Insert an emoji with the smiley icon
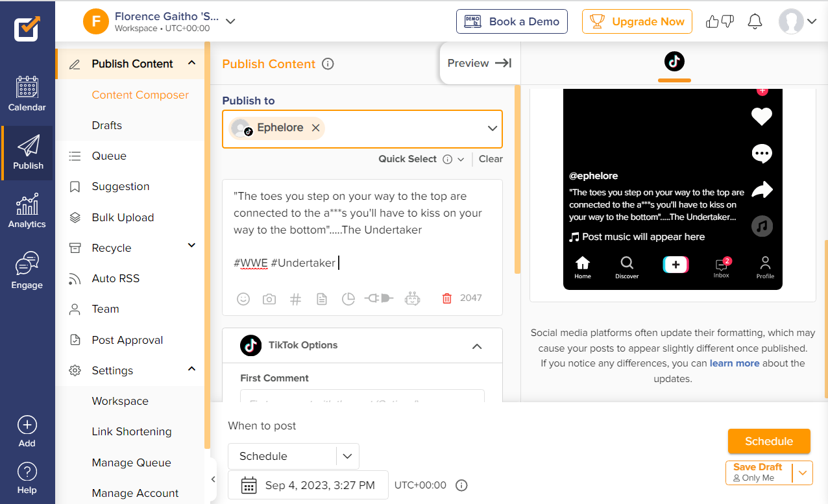The image size is (828, 504). pyautogui.click(x=243, y=298)
